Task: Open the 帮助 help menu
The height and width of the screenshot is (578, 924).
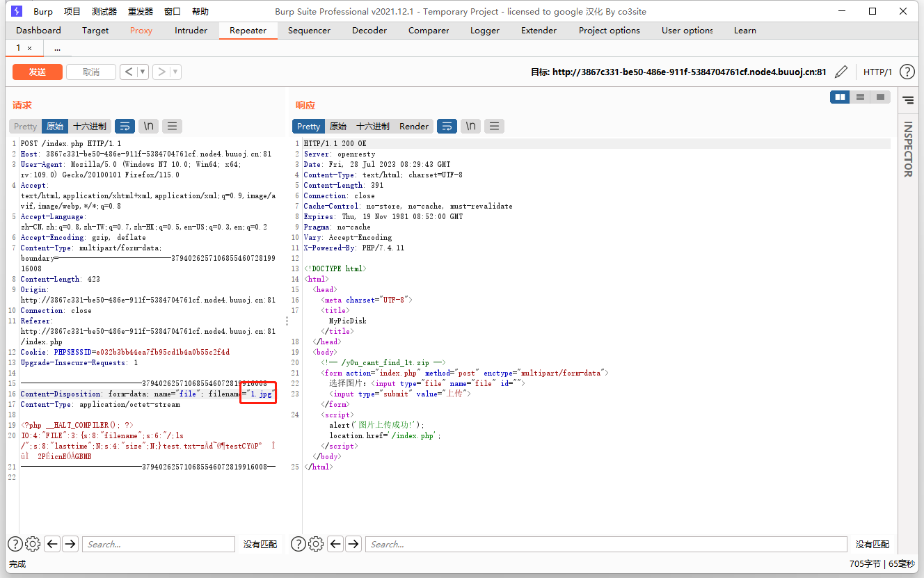Action: [x=200, y=11]
